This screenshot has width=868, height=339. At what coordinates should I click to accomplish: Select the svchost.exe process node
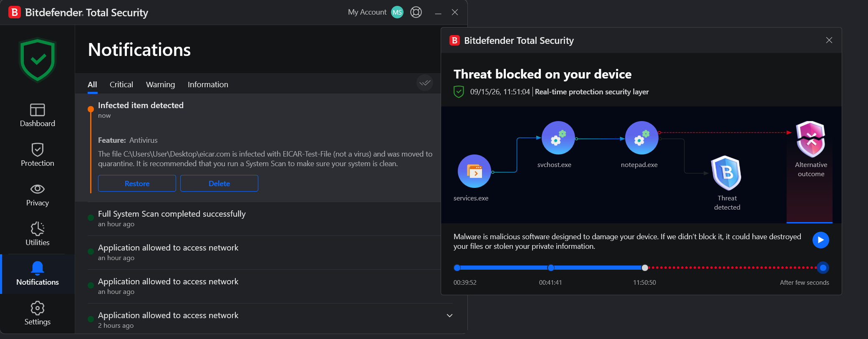tap(558, 138)
